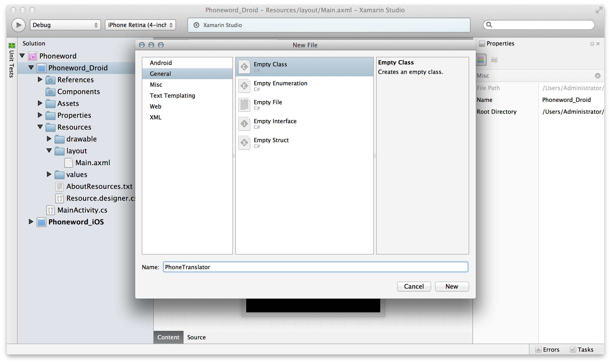Click the search magnifier icon
This screenshot has height=364, width=611.
point(489,25)
